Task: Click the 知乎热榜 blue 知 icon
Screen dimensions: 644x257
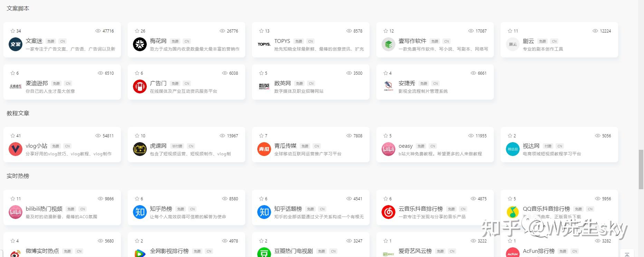Action: point(140,212)
